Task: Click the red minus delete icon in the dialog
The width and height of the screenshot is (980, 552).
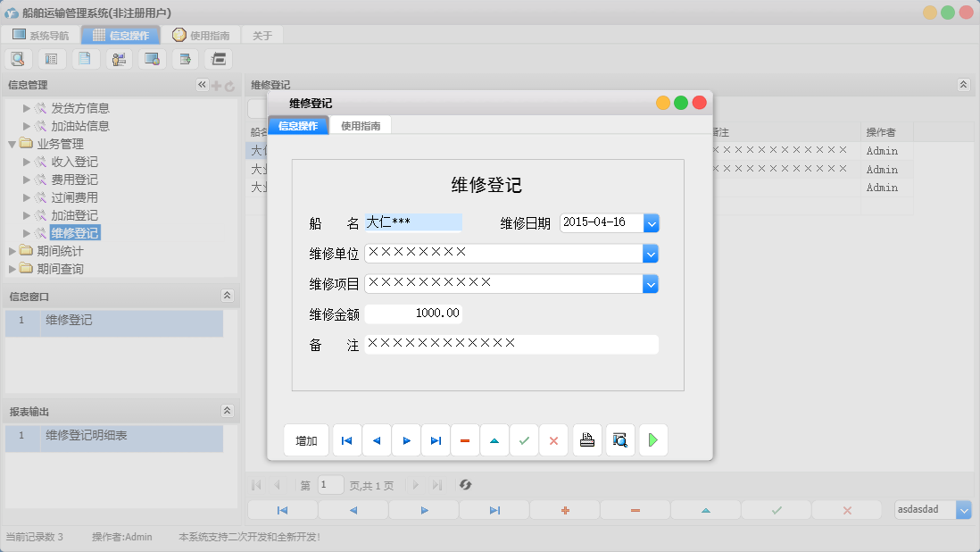Action: click(x=465, y=439)
